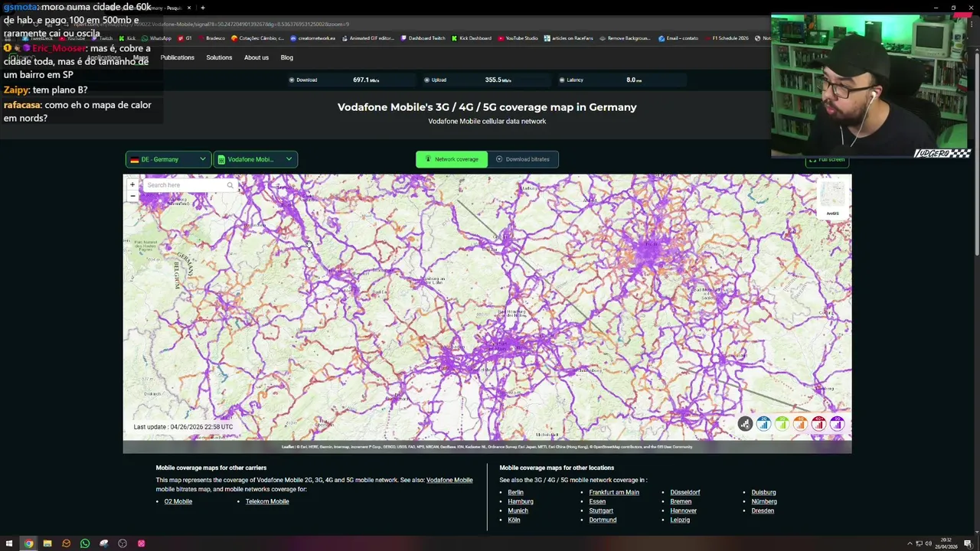Toggle the 2G coverage layer icon
The image size is (980, 551).
[763, 424]
